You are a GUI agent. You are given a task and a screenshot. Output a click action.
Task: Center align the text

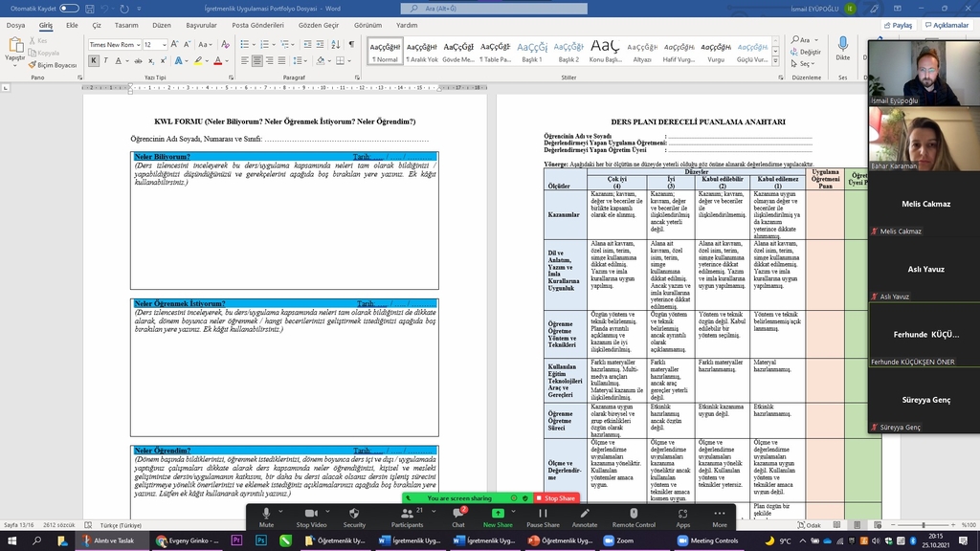(x=256, y=60)
